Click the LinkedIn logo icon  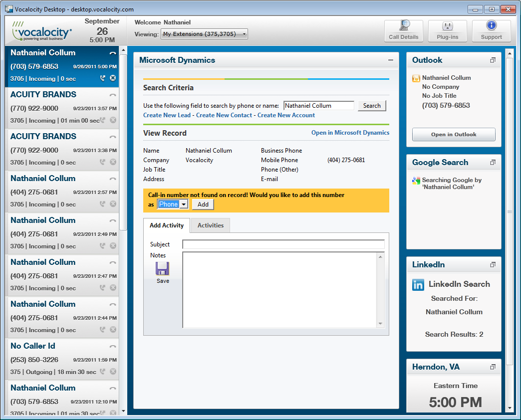pos(418,284)
